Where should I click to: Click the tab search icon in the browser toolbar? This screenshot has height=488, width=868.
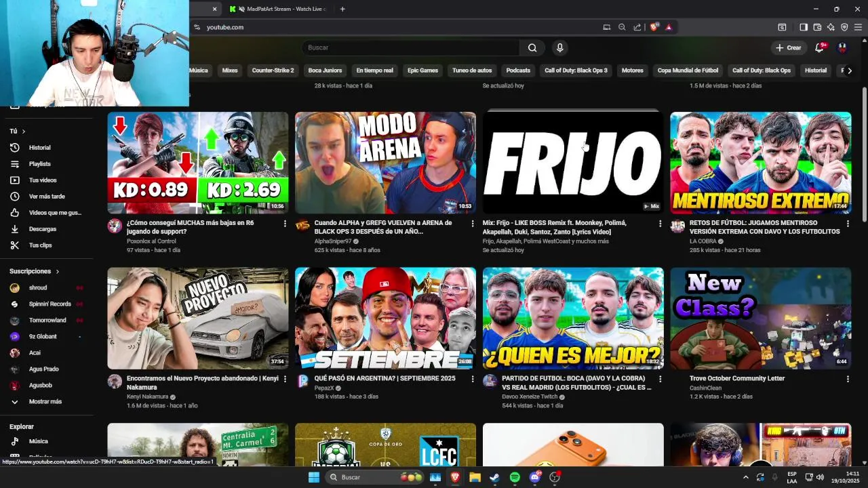pyautogui.click(x=782, y=27)
